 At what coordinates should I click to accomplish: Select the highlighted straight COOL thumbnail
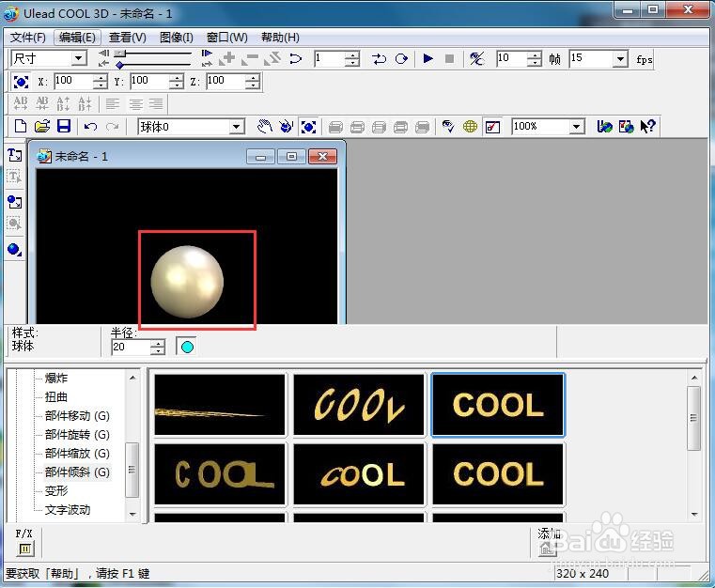498,405
